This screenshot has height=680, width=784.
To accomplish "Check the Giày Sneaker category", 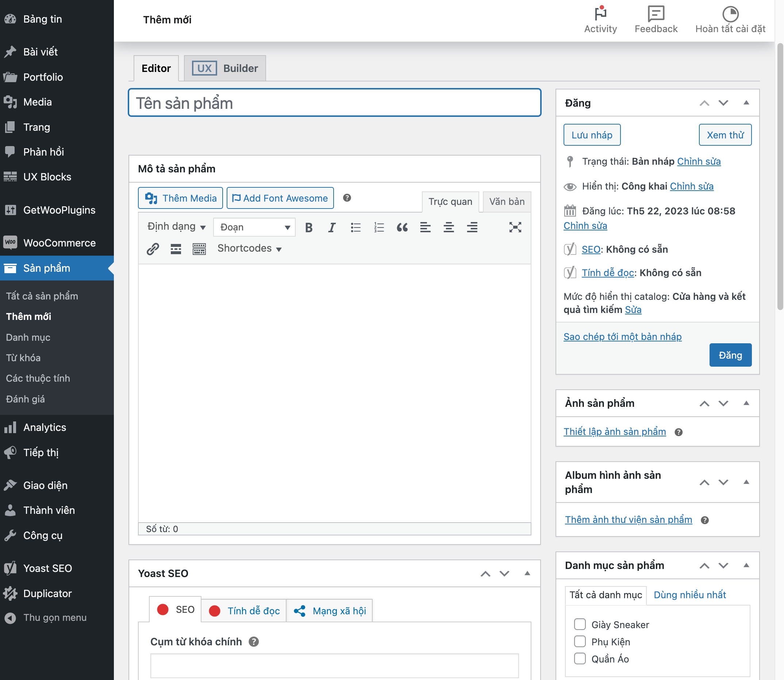I will [580, 624].
